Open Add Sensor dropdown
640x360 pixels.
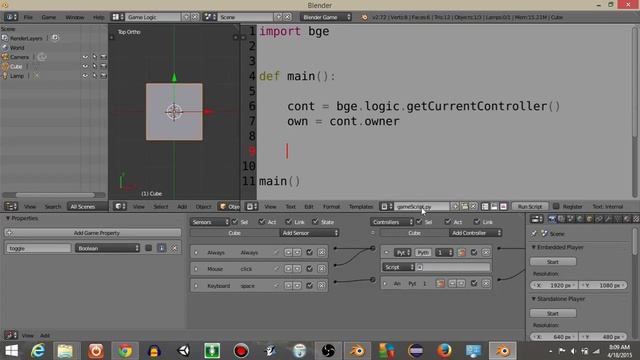[x=309, y=233]
